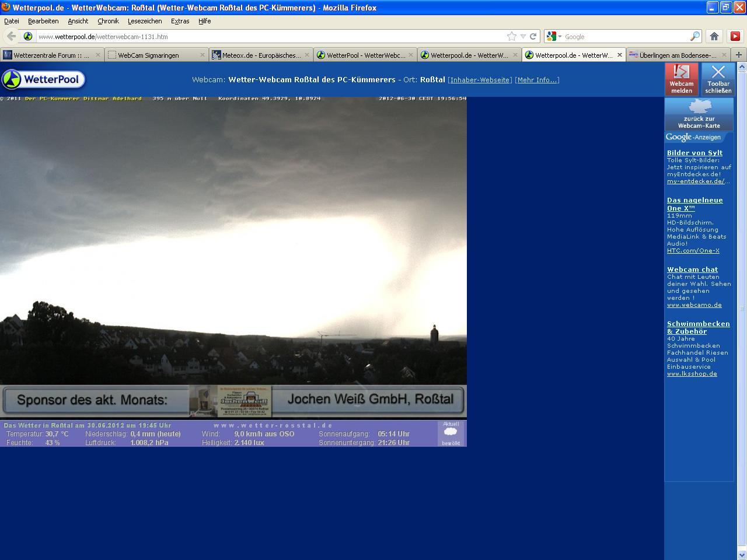Open the Ansicht menu
Viewport: 747px width, 560px height.
(x=78, y=21)
